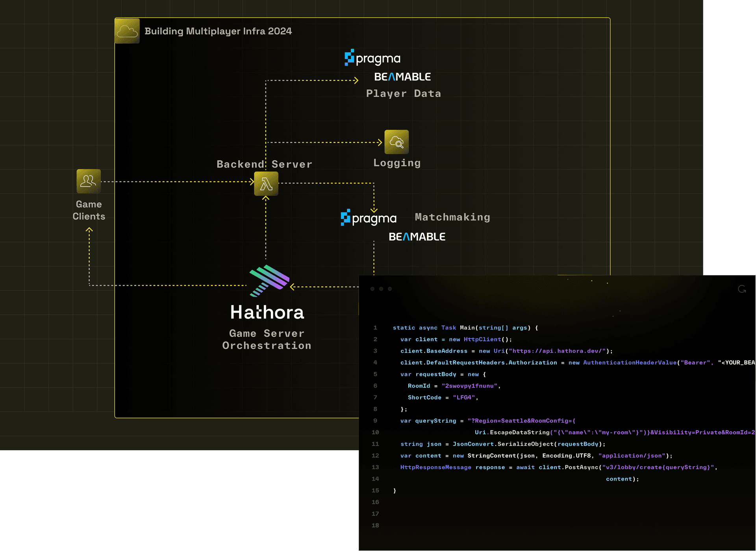Screen dimensions: 756x551
Task: Select the Game Server Orchestration caption
Action: point(267,339)
